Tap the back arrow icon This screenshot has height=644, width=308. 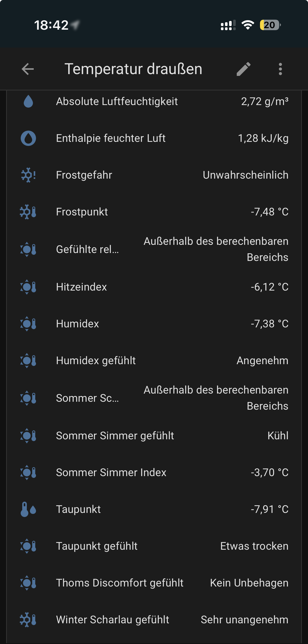(x=28, y=69)
